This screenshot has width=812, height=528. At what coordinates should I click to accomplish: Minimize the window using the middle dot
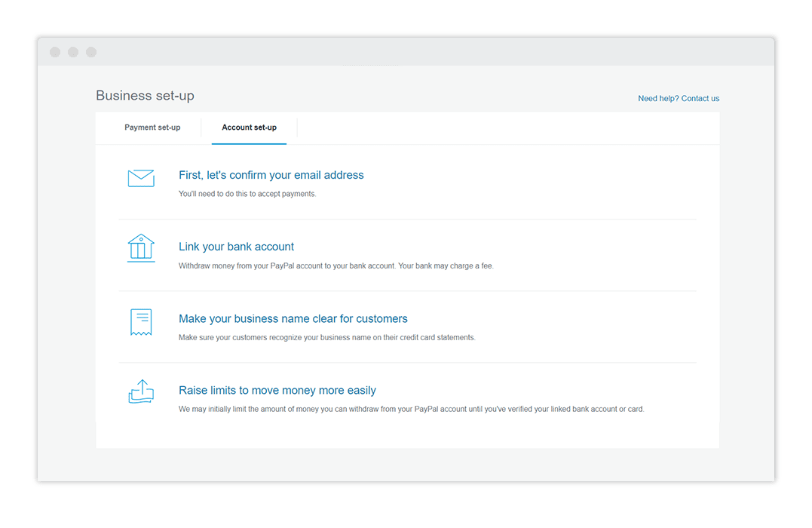(73, 52)
